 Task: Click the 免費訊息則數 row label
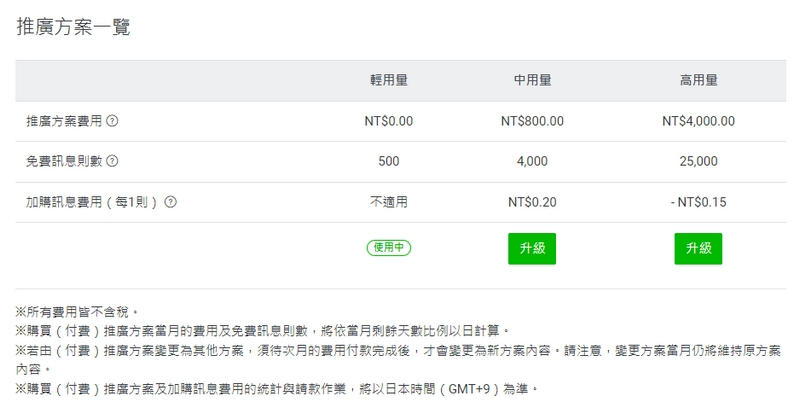[63, 161]
